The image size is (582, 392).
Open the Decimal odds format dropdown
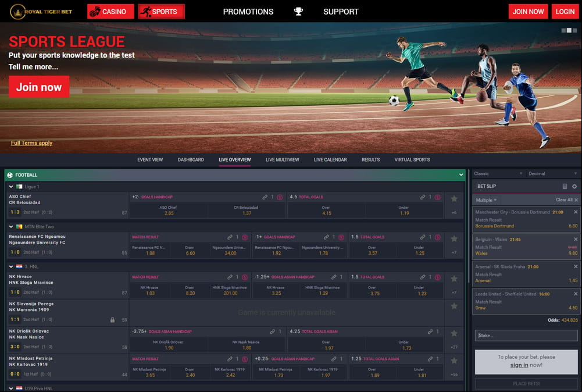click(552, 174)
